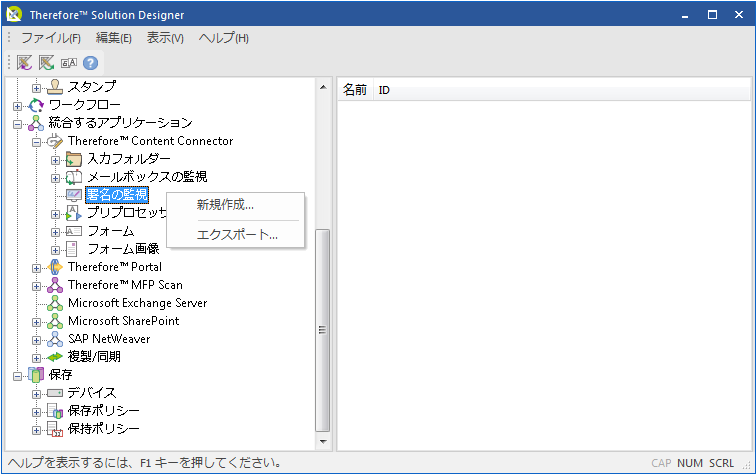
Task: Click the メールボックスの監視 mailbox icon
Action: click(x=74, y=177)
